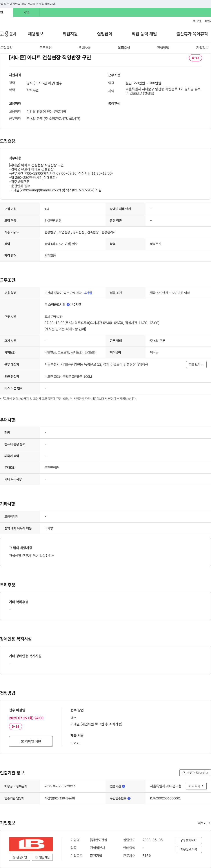The width and height of the screenshot is (211, 868).
Task: Add company via the 관심기업 star button
Action: (x=20, y=857)
